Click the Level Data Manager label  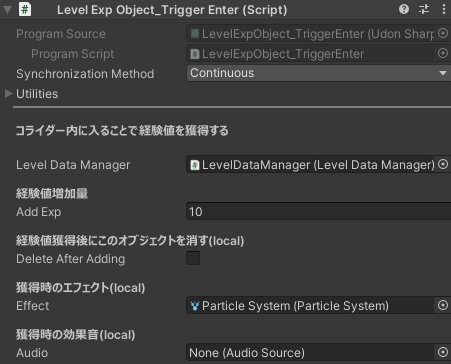coord(73,165)
